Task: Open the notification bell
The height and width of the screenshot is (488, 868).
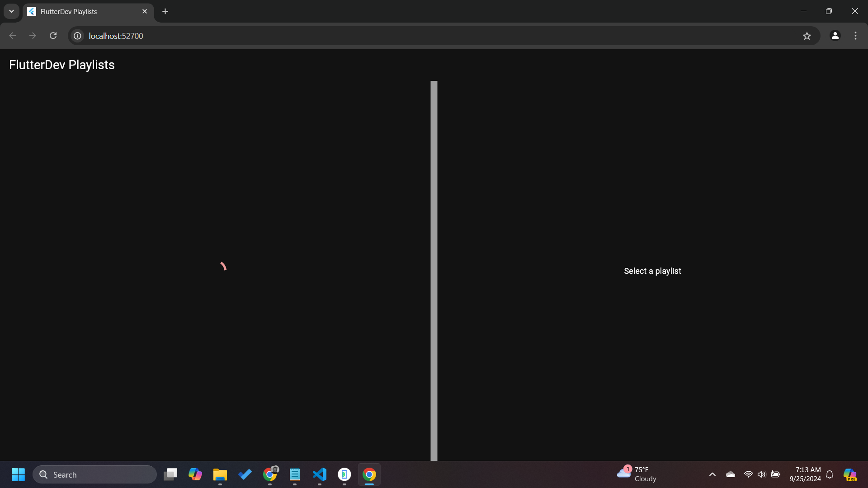Action: pos(830,474)
